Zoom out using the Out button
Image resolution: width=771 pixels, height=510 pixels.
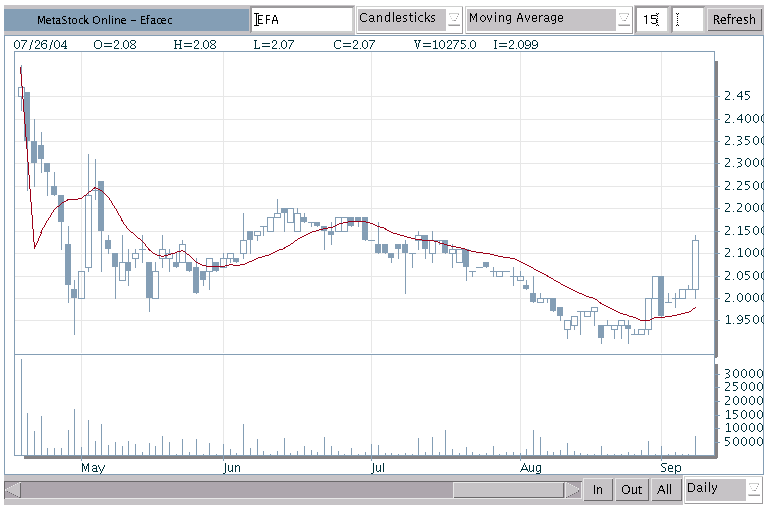click(x=631, y=489)
